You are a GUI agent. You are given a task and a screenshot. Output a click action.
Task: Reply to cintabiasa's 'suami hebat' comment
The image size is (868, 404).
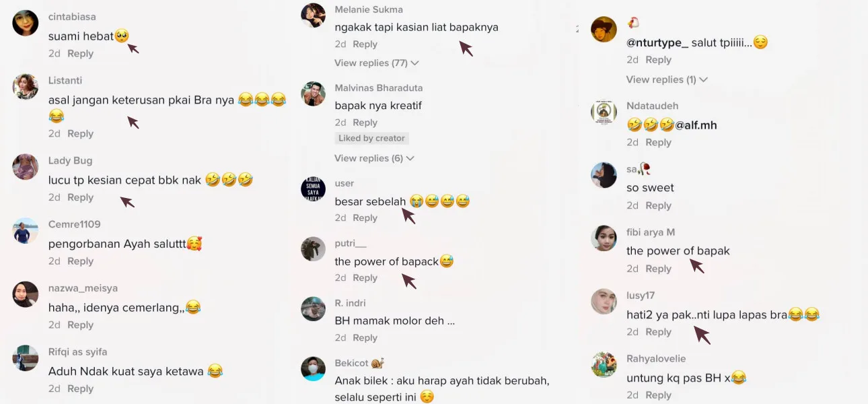coord(80,54)
